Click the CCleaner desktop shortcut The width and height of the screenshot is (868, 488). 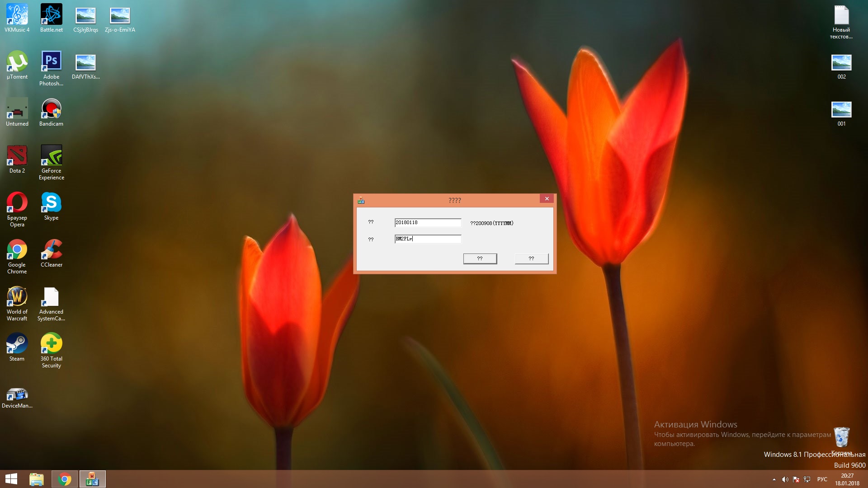tap(51, 250)
